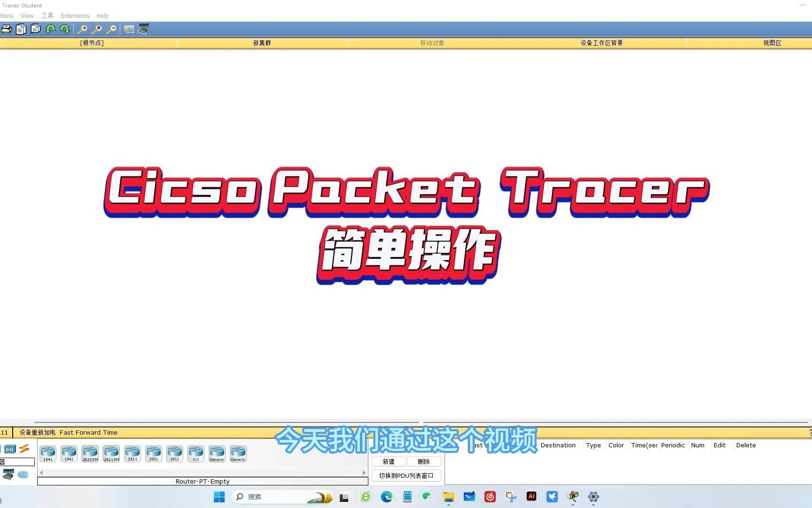Viewport: 812px width, 508px height.
Task: Click the Destination column header
Action: point(558,445)
